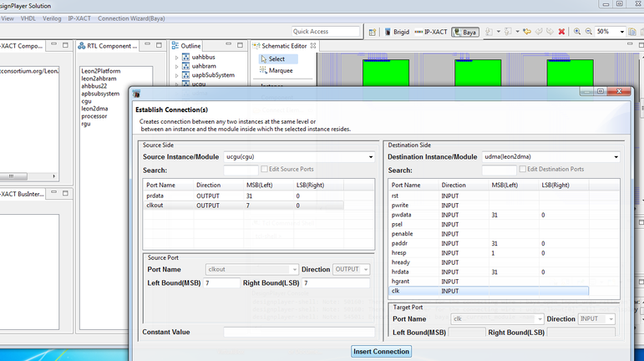This screenshot has width=644, height=361.
Task: Open Source Port Name clkout dropdown
Action: (x=294, y=269)
